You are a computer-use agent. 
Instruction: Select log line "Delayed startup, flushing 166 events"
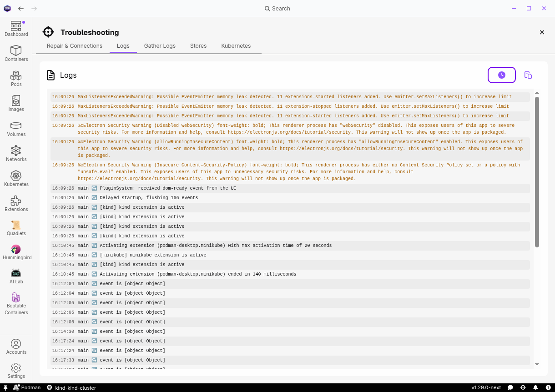(290, 198)
